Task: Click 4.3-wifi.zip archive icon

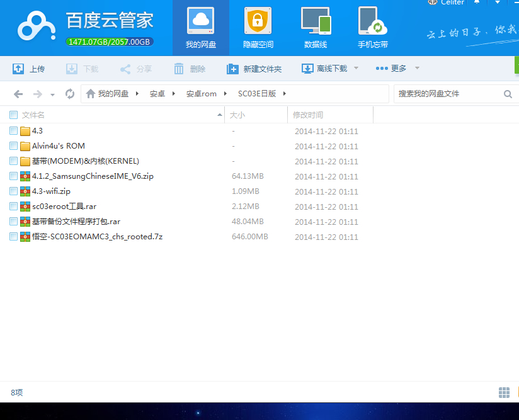Action: (x=25, y=191)
